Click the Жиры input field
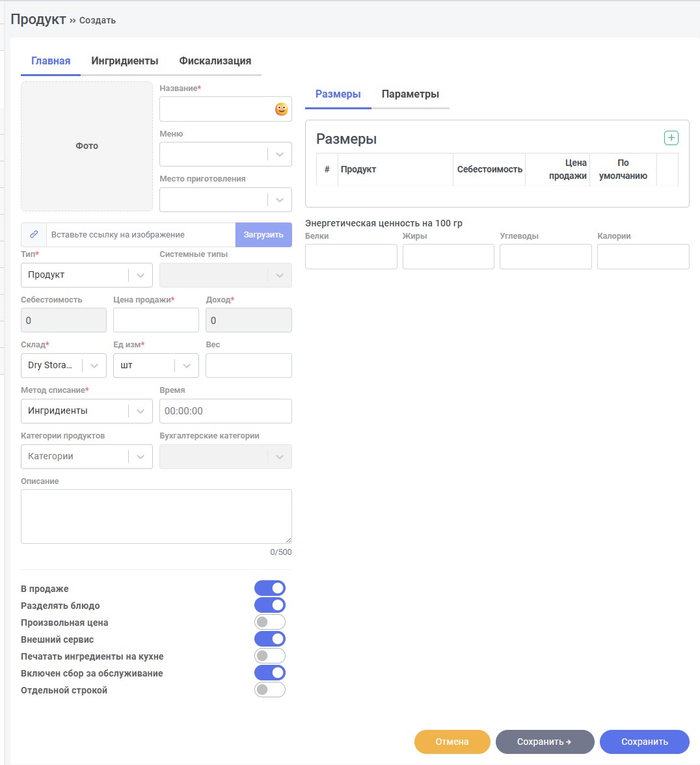This screenshot has height=765, width=700. 448,256
